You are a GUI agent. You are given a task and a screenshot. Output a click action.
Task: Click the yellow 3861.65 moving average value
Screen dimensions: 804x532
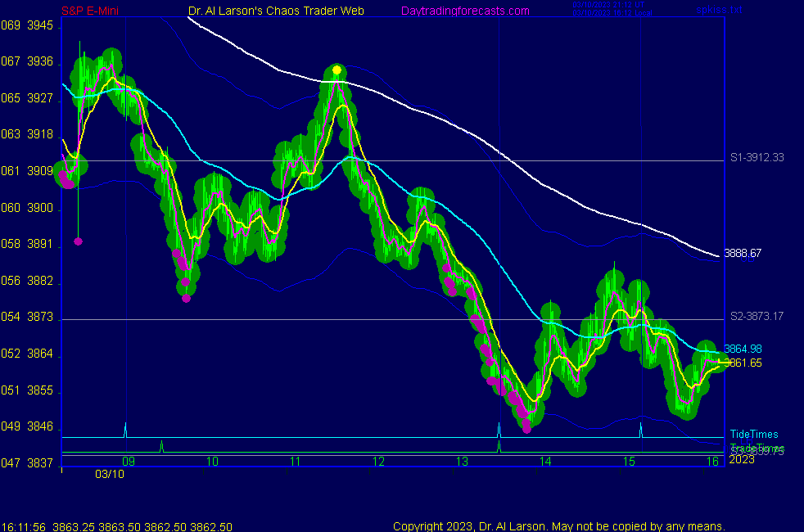point(743,363)
